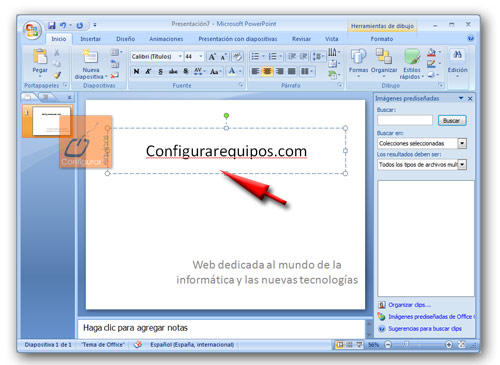
Task: Toggle strikethrough (abc) formatting
Action: tap(173, 71)
